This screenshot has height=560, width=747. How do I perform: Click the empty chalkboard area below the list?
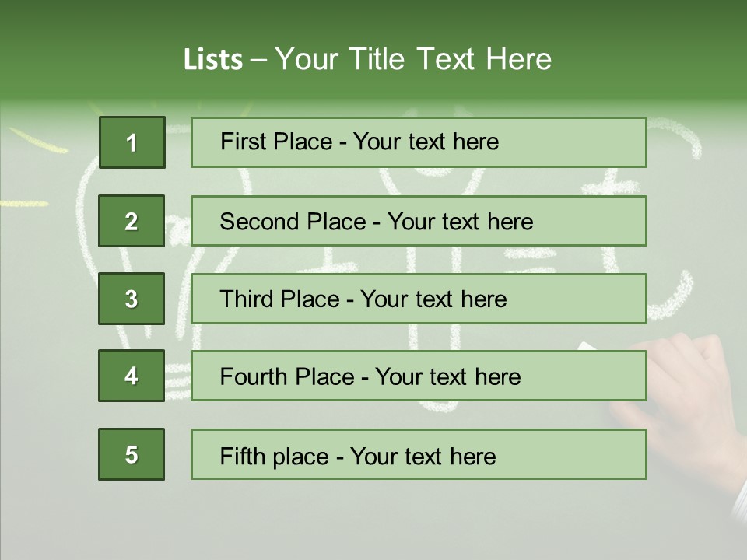point(373,521)
